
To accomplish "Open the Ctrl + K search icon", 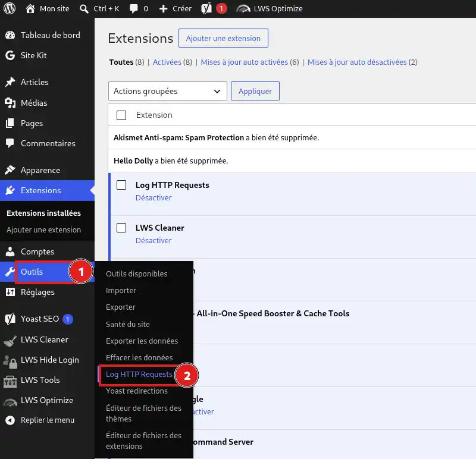I will (x=84, y=9).
